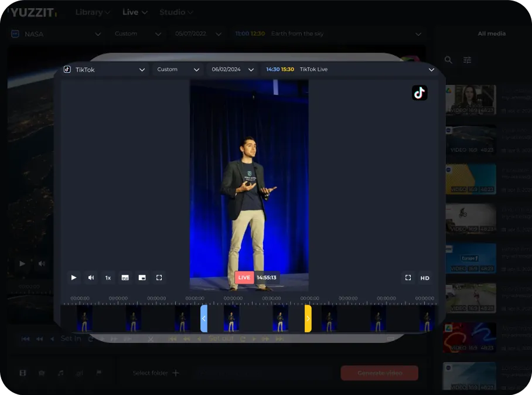
Task: Mute the TikTok player audio
Action: tap(91, 278)
